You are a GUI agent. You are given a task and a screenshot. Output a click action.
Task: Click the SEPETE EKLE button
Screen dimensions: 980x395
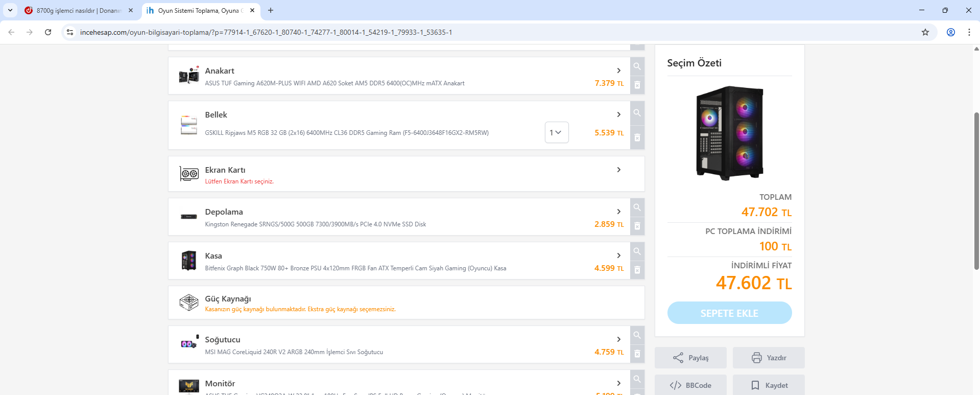pyautogui.click(x=729, y=313)
